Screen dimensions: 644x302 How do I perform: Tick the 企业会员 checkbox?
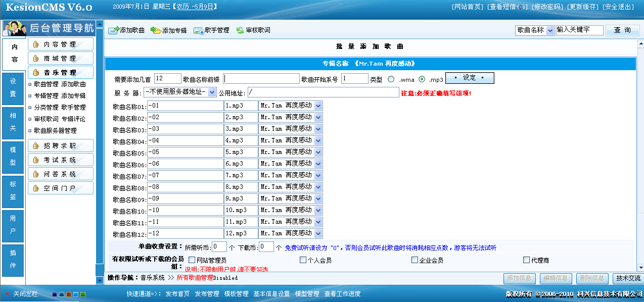click(415, 260)
